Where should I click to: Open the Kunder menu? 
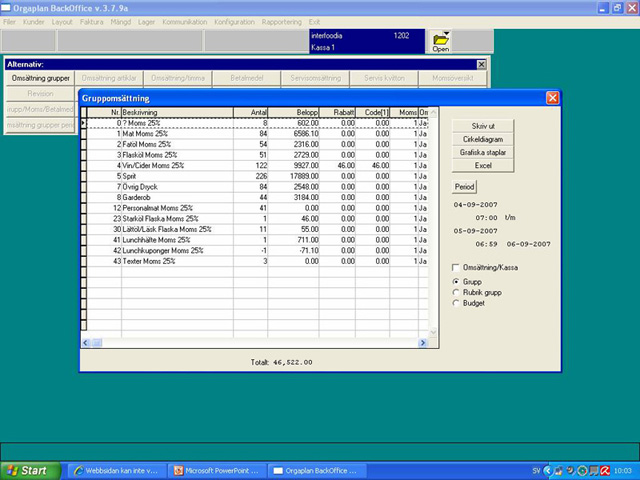tap(33, 22)
